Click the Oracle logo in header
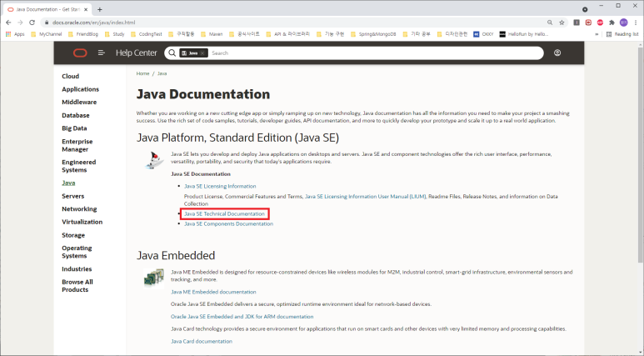644x356 pixels. 80,53
